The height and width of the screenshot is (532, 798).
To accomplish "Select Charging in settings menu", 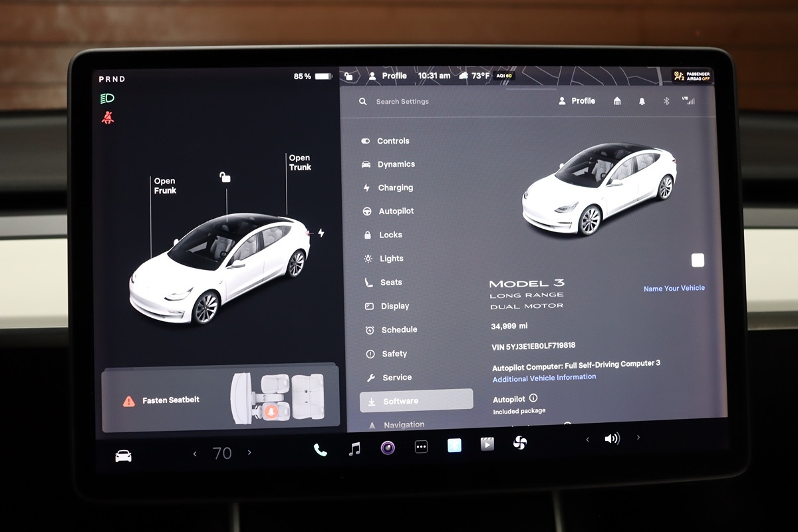I will point(395,188).
